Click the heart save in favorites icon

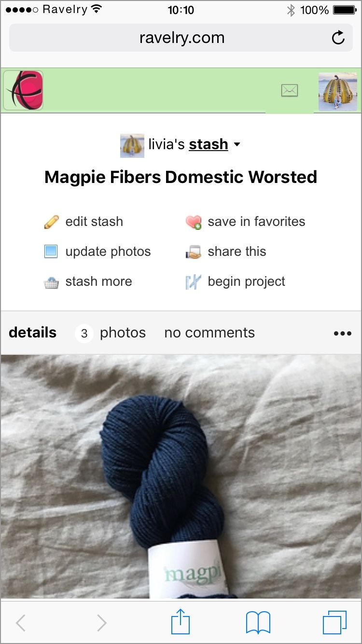(193, 222)
